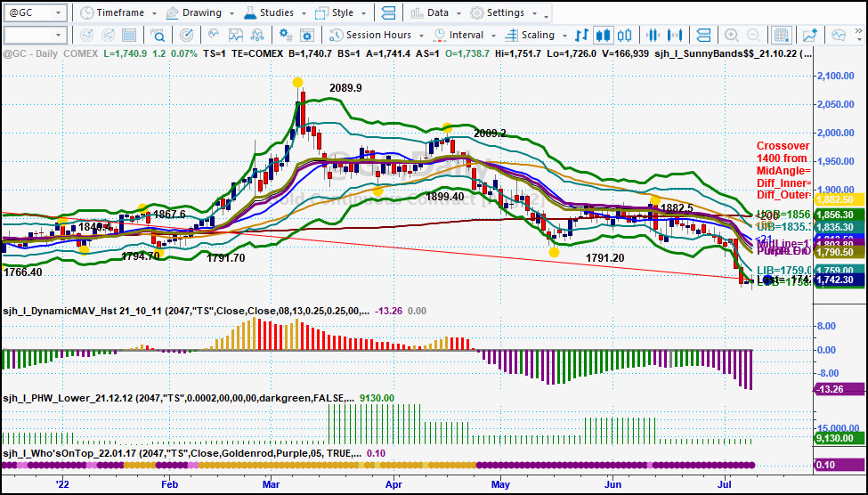Click the yellow marker above 1791.20
The image size is (868, 495).
click(x=554, y=253)
